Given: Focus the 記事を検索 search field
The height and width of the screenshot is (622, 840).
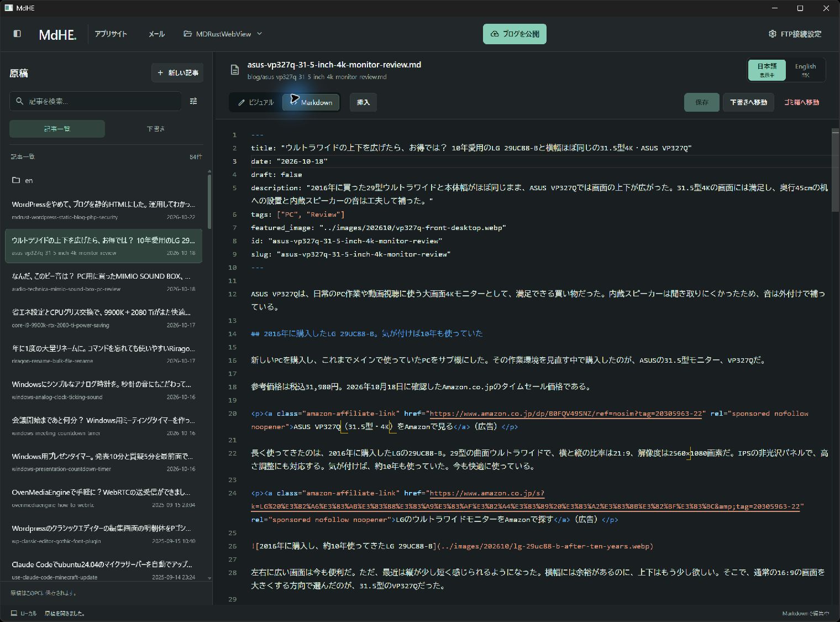Looking at the screenshot, I should (96, 101).
